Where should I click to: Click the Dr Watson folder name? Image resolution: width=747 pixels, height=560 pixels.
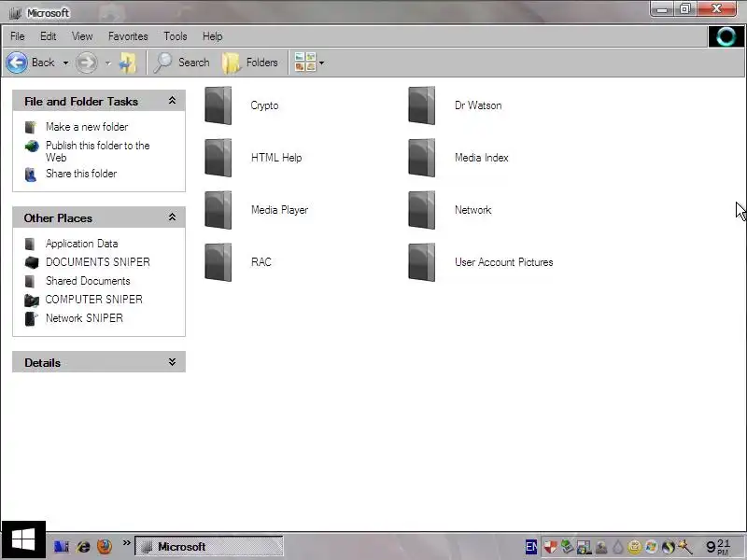[478, 105]
